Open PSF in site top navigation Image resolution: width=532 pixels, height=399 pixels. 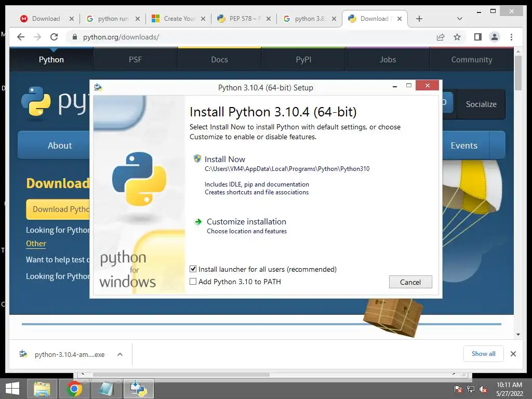135,60
